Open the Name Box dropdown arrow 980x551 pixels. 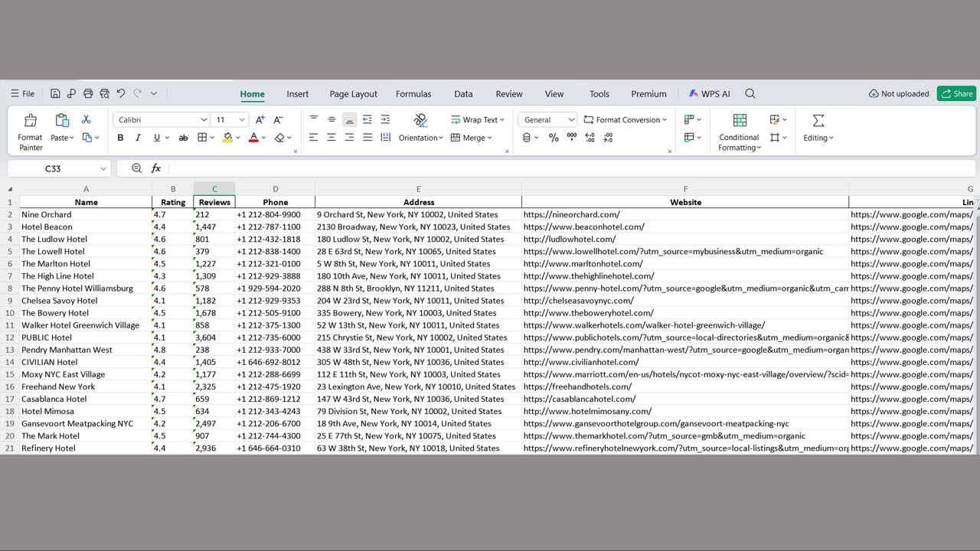point(103,168)
